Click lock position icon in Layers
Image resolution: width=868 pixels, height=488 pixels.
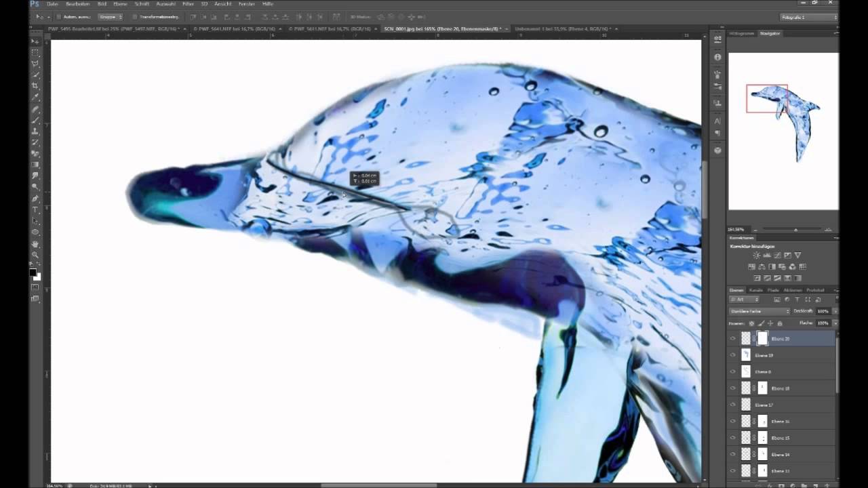pos(770,323)
